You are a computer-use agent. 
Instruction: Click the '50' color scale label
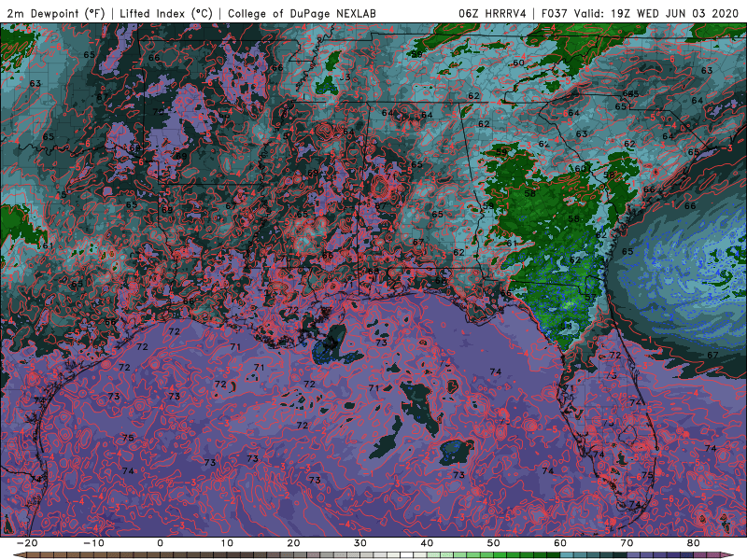494,543
